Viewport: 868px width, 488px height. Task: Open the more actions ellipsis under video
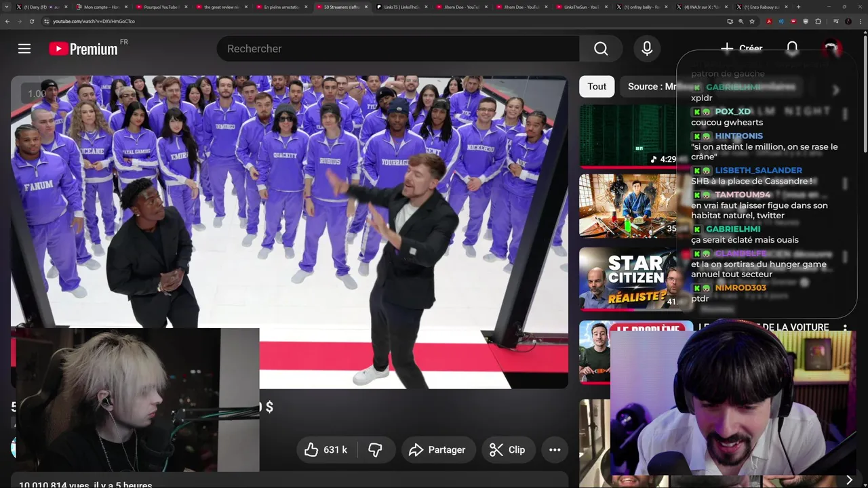pos(555,450)
